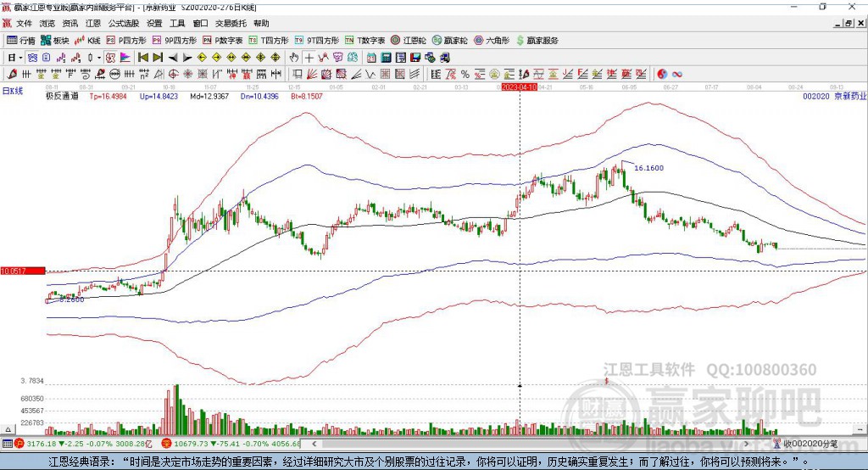The image size is (868, 470).
Task: Click the 极反通道 indicator label
Action: tap(62, 97)
